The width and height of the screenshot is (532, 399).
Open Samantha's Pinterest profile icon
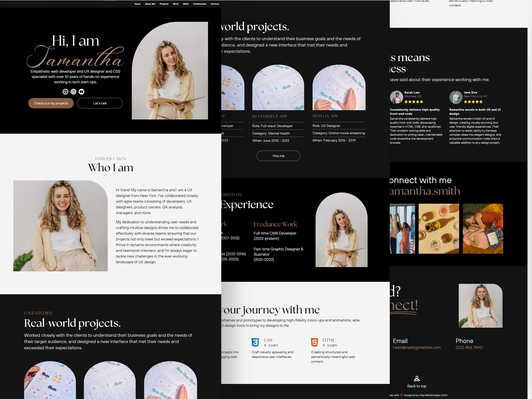tap(65, 92)
